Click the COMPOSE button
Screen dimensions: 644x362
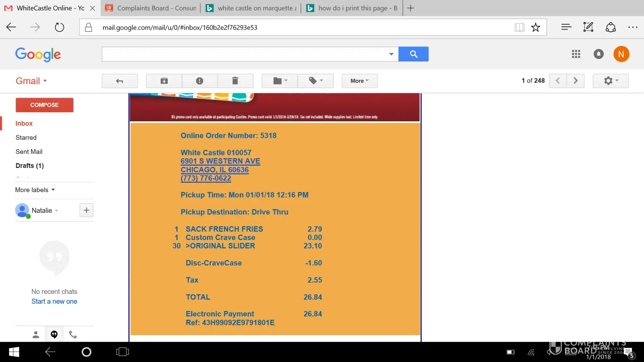(x=45, y=105)
